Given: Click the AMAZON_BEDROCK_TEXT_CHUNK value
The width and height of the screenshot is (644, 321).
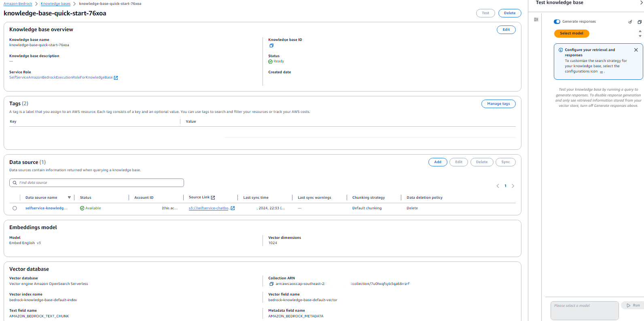Looking at the screenshot, I should [39, 316].
